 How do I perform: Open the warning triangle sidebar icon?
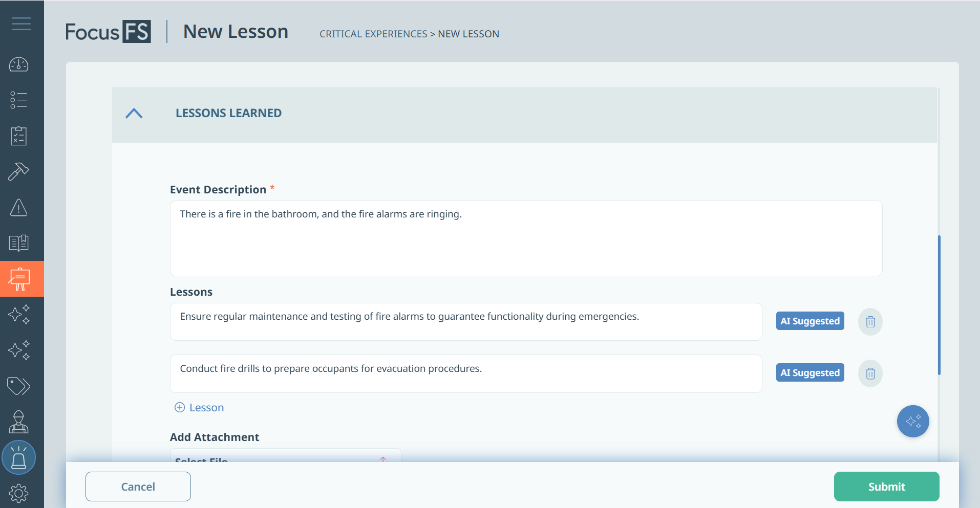coord(19,208)
